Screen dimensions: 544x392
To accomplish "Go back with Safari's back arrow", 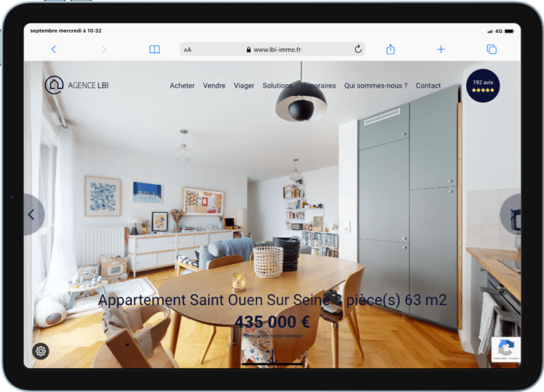I will (x=53, y=50).
